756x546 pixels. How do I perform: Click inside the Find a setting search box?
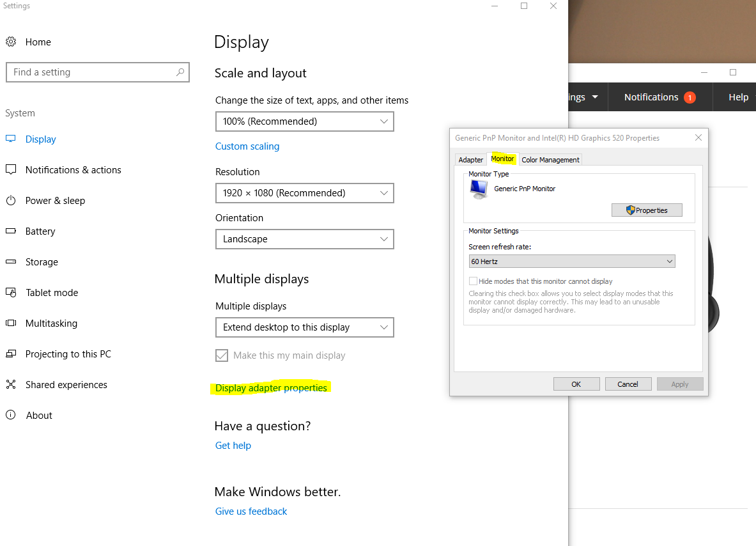point(98,72)
